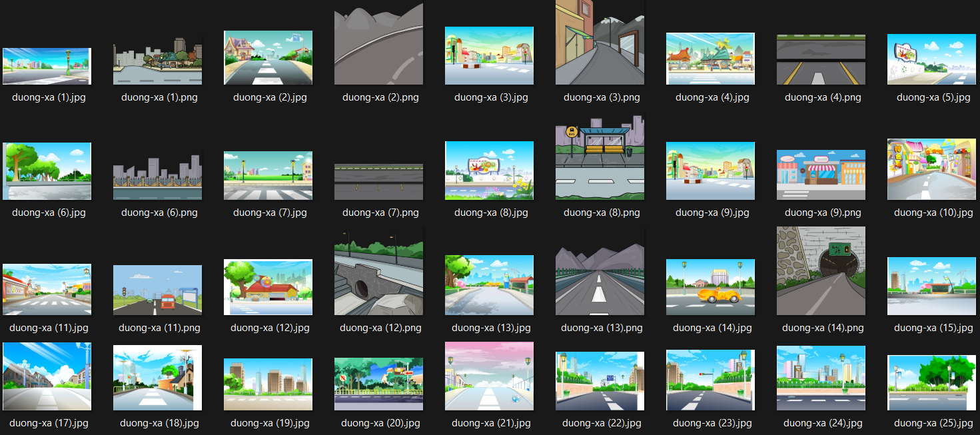Viewport: 980px width, 435px height.
Task: Open the duong-xa (5).jpg billboard thumbnail
Action: coord(931,59)
